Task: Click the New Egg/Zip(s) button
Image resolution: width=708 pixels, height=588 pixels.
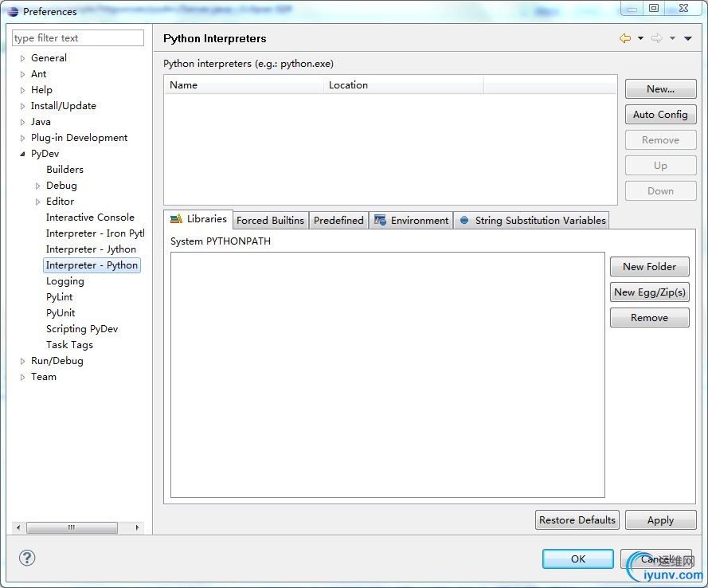Action: (x=650, y=292)
